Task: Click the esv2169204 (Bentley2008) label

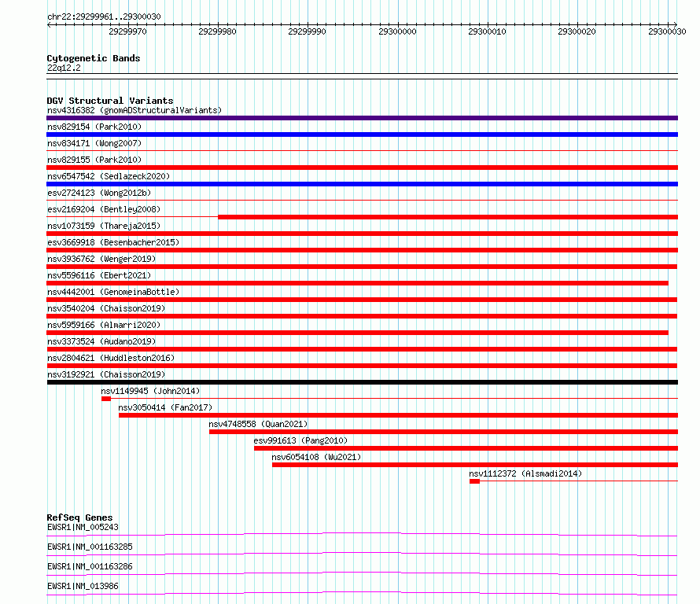Action: click(104, 209)
